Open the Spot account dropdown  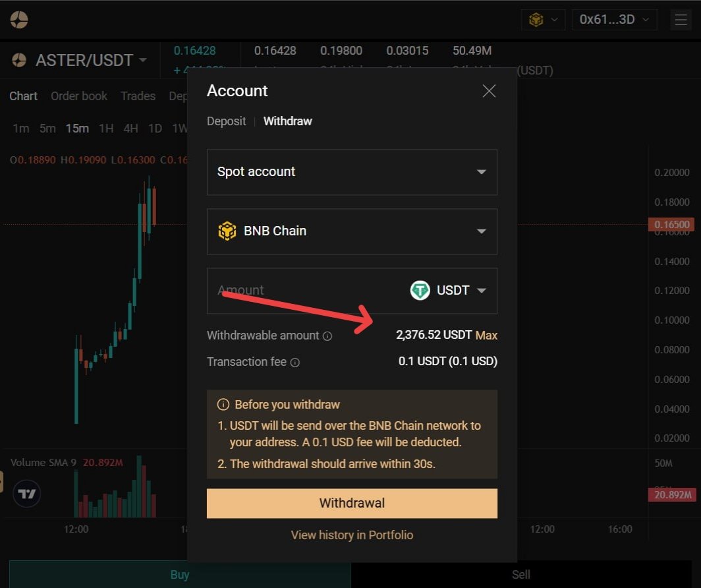pyautogui.click(x=352, y=171)
